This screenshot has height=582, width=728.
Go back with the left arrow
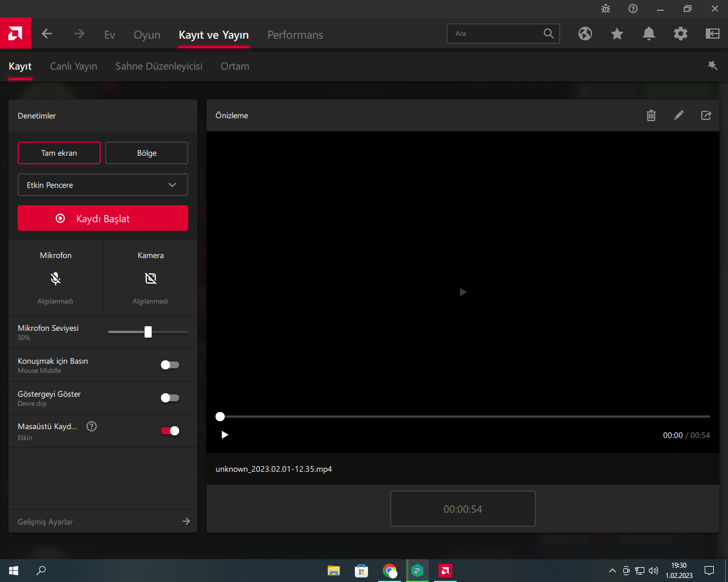[x=47, y=34]
